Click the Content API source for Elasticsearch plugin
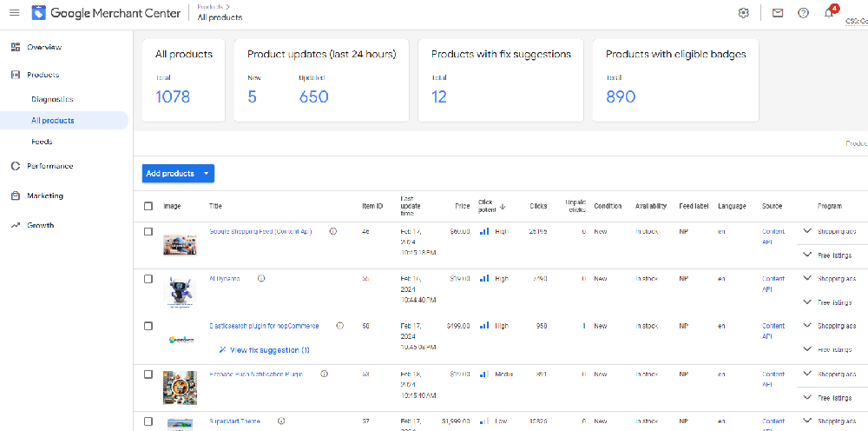868x431 pixels. (x=773, y=331)
